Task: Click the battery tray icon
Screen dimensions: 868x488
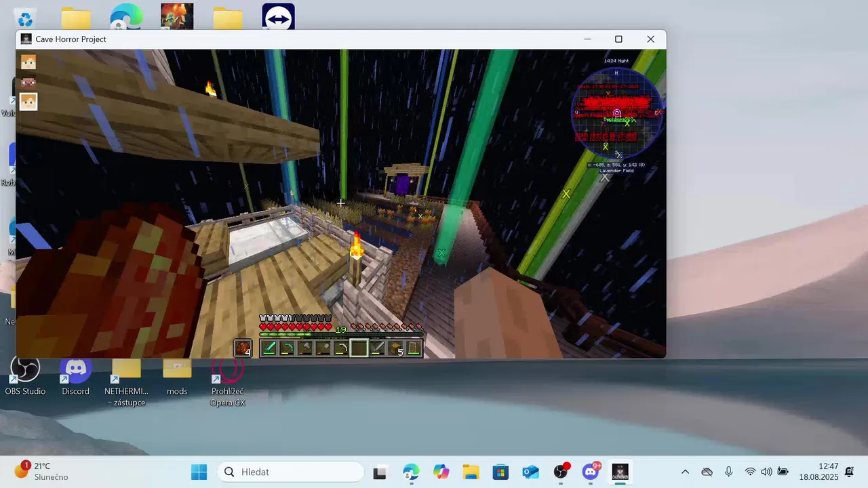Action: click(x=783, y=472)
